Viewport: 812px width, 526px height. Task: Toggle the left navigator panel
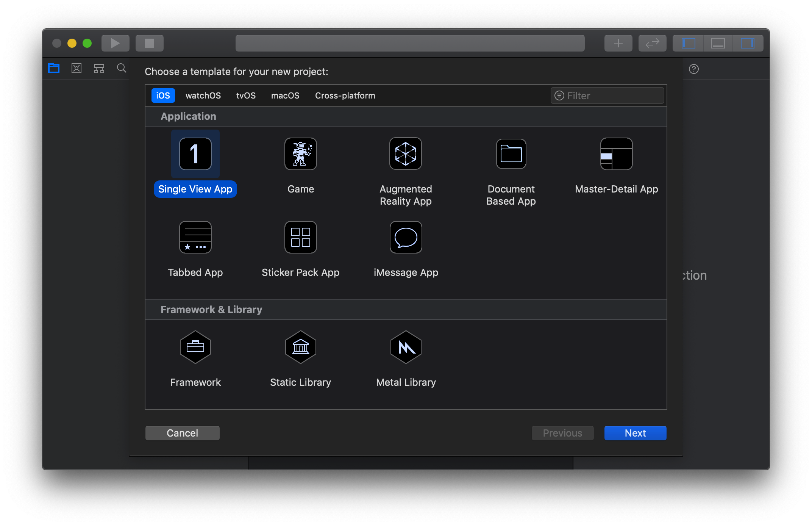click(x=688, y=43)
